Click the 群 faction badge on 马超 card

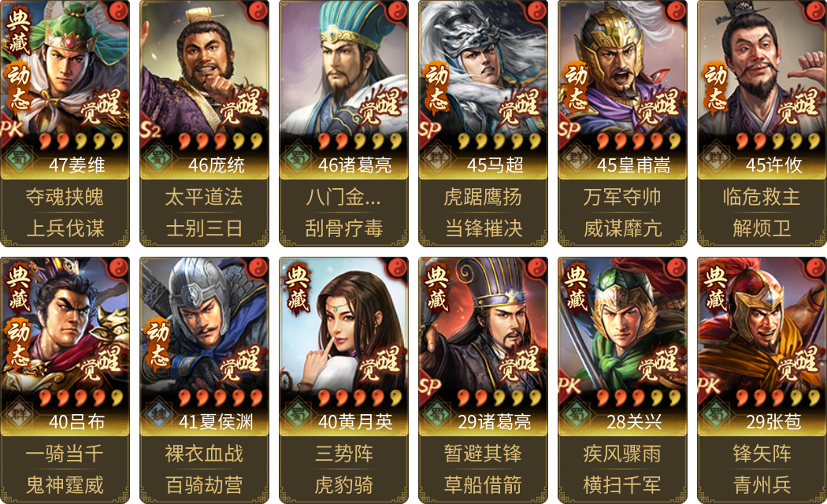point(437,157)
